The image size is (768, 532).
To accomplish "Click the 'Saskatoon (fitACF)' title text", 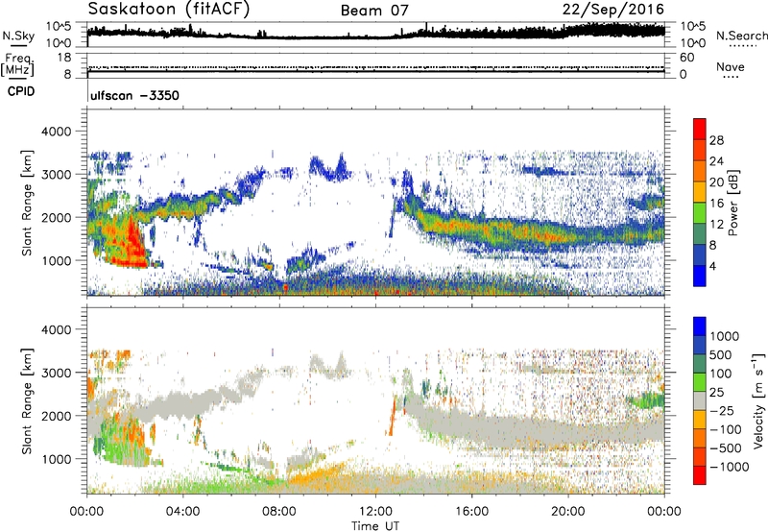I will [169, 10].
